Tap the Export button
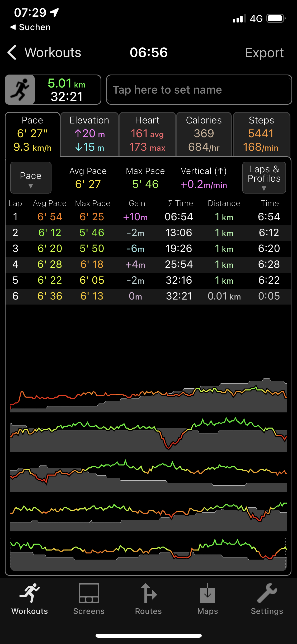Screen dimensions: 297x644 [x=264, y=53]
